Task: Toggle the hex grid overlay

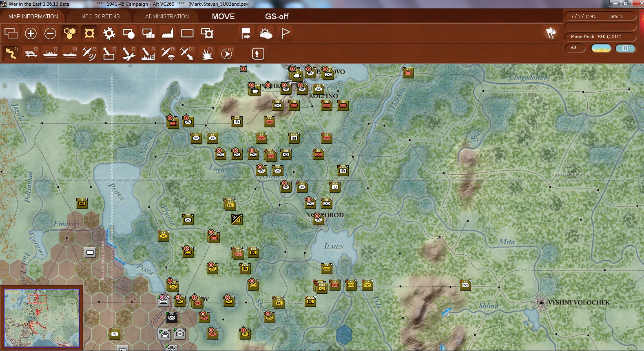Action: (70, 33)
